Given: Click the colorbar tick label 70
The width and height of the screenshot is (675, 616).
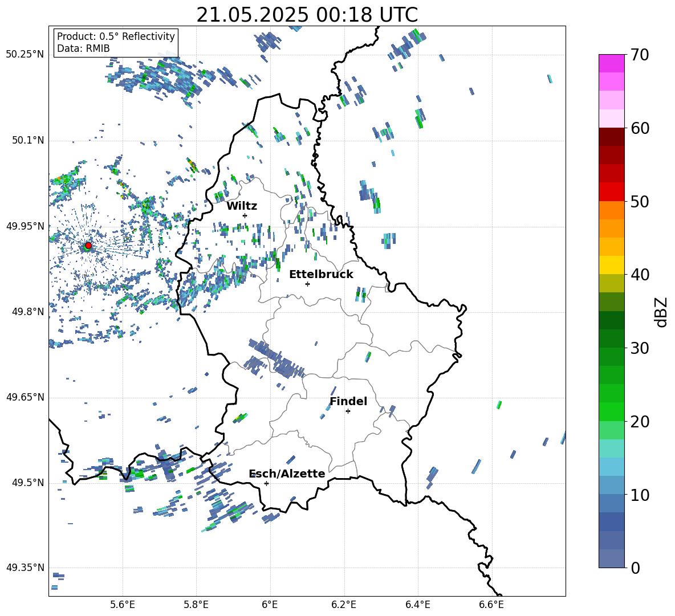Looking at the screenshot, I should click(x=640, y=55).
